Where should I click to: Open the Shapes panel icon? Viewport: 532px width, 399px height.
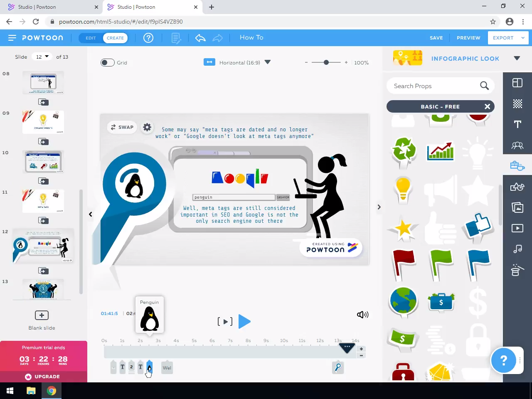point(517,187)
